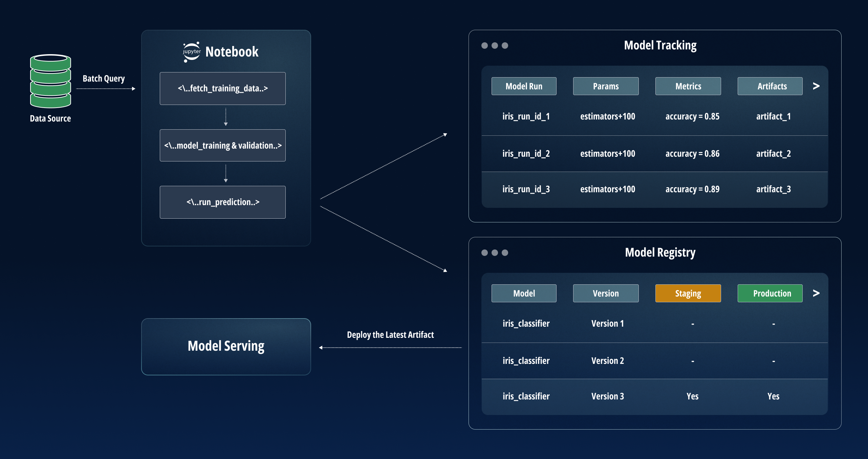Image resolution: width=868 pixels, height=459 pixels.
Task: Expand Model Tracking columns with right chevron
Action: (816, 86)
